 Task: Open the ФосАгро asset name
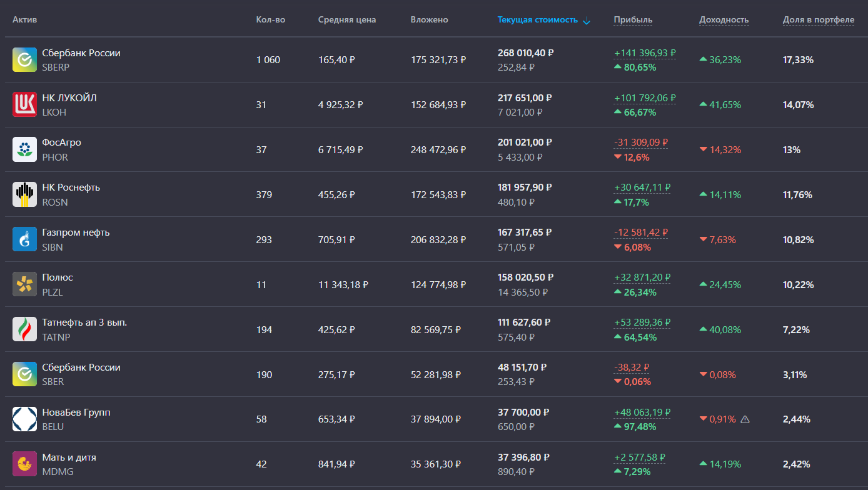tap(61, 142)
